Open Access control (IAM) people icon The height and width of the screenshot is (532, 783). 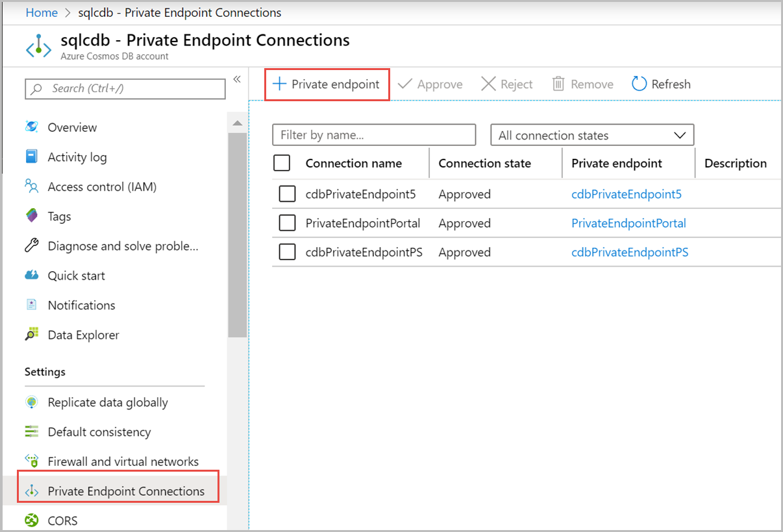[31, 187]
